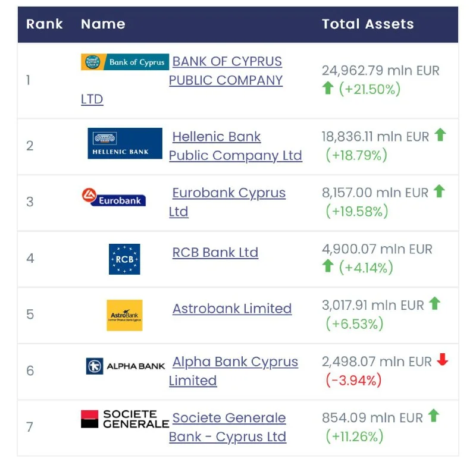Click the Total Assets column header
Image resolution: width=476 pixels, height=465 pixels.
(368, 24)
